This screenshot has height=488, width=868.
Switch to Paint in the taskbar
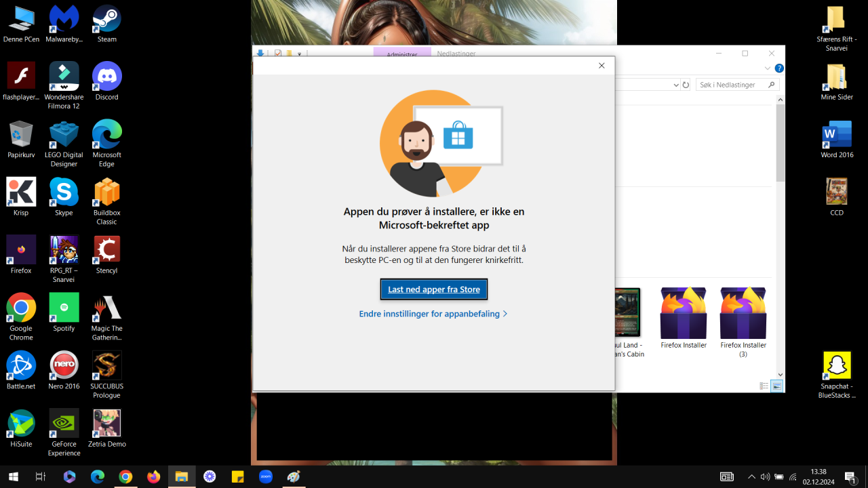point(294,476)
